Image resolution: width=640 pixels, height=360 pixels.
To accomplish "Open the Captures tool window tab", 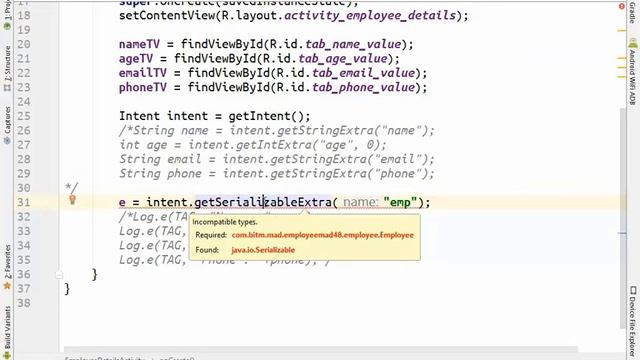I will [7, 126].
